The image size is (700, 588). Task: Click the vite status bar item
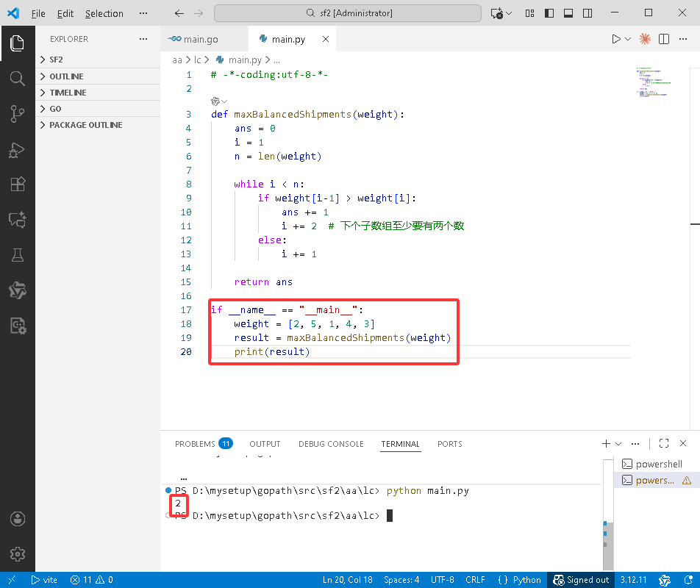coord(44,579)
